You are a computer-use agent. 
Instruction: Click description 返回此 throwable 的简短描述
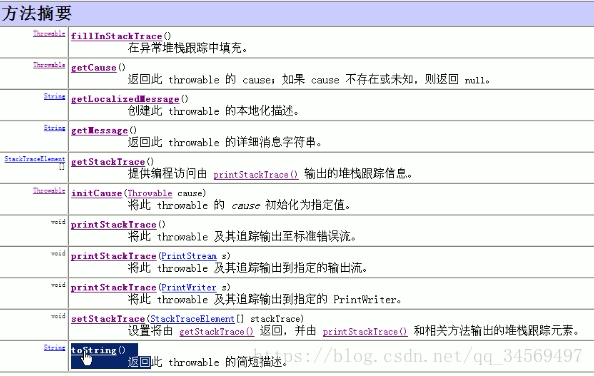coord(207,362)
